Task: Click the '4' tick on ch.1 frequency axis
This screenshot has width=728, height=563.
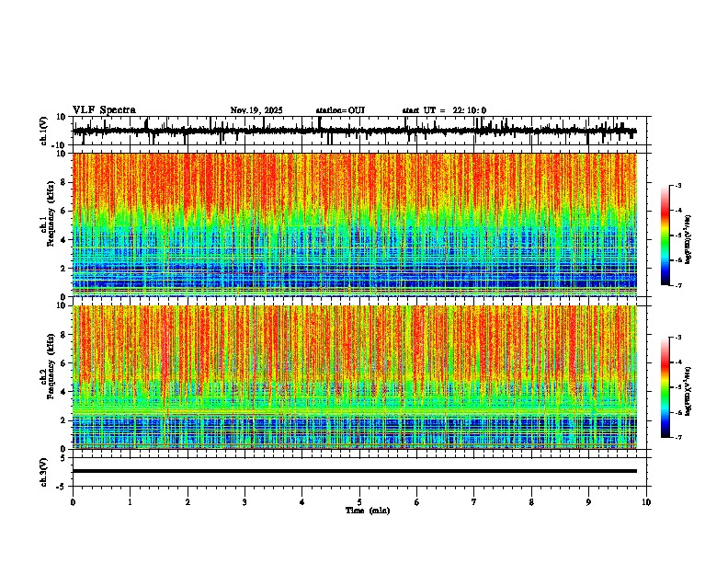Action: coord(64,240)
